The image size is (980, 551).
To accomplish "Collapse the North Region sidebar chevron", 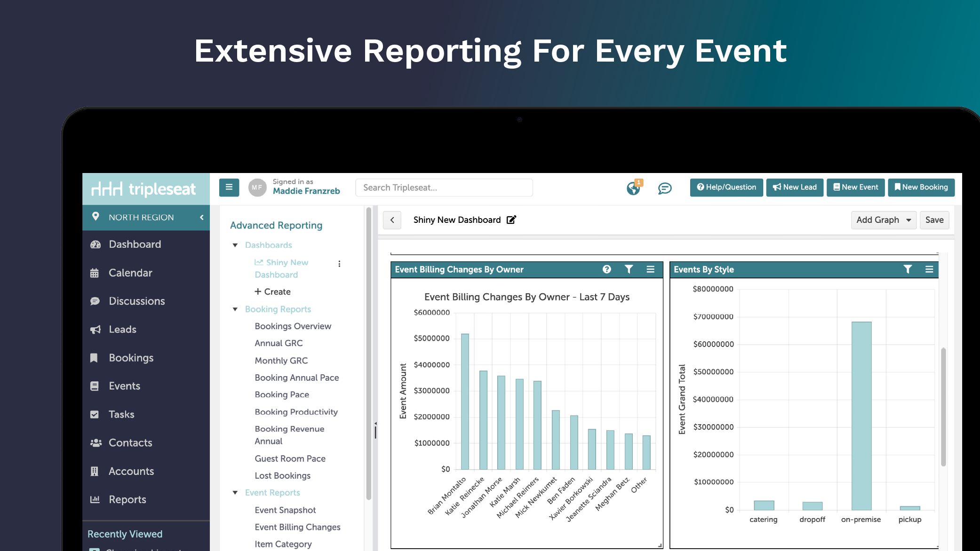I will [202, 217].
